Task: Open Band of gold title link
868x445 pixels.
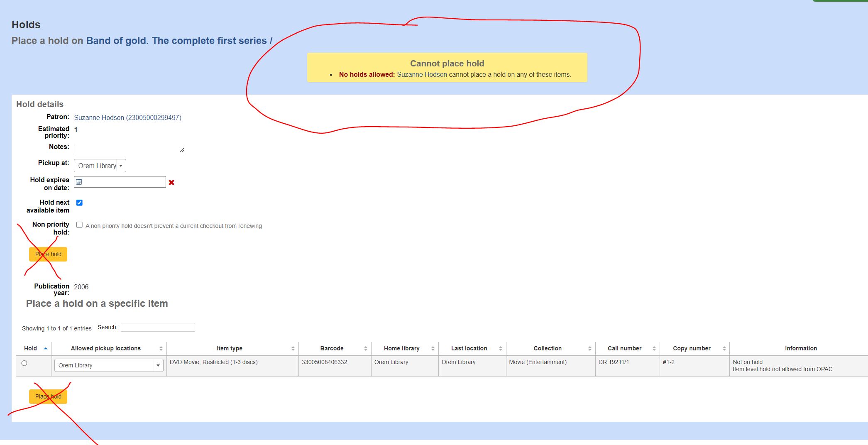Action: [176, 41]
